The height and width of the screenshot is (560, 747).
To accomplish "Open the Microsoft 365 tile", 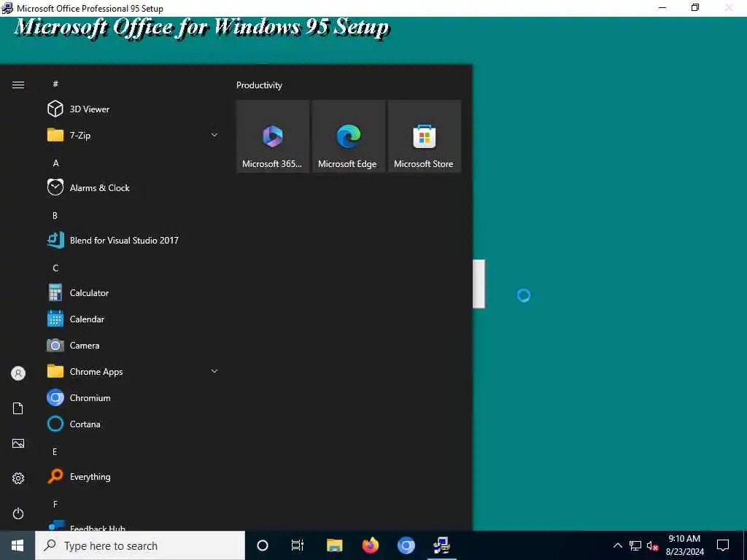I will pyautogui.click(x=273, y=136).
